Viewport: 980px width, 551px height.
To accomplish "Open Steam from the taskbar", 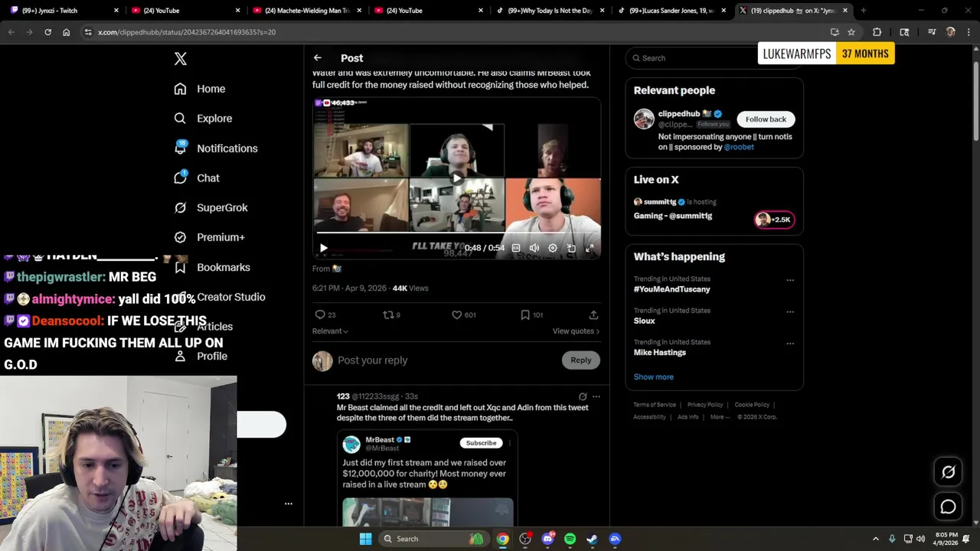I will coord(593,539).
